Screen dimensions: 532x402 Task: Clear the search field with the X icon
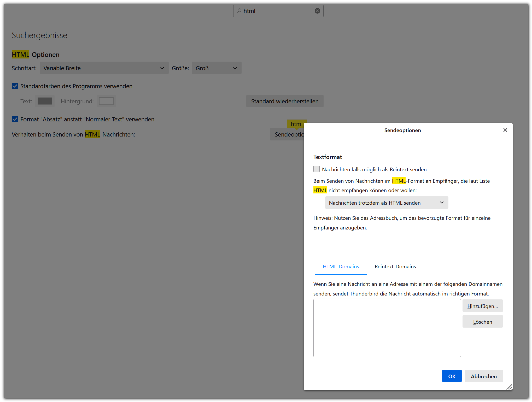(x=317, y=11)
